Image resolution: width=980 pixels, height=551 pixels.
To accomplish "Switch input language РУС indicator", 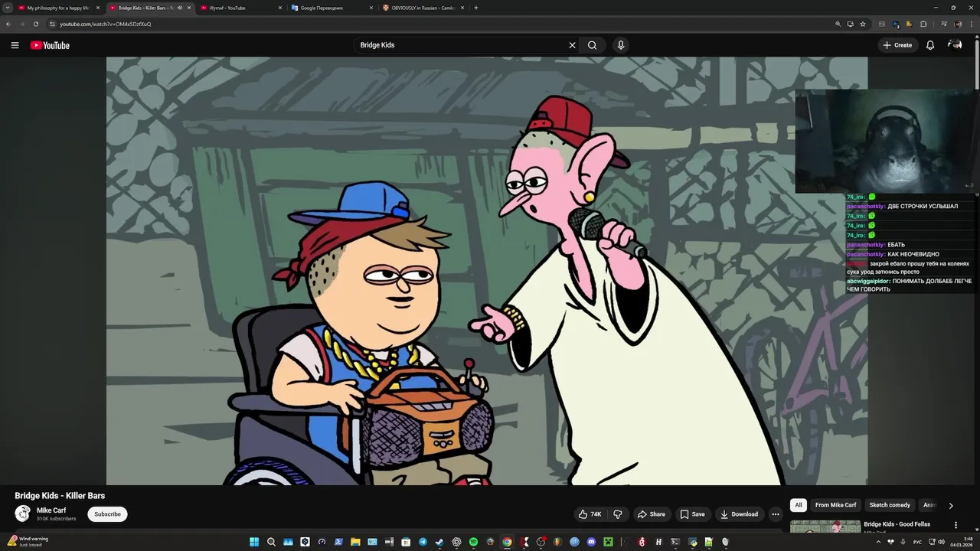I will pyautogui.click(x=917, y=542).
